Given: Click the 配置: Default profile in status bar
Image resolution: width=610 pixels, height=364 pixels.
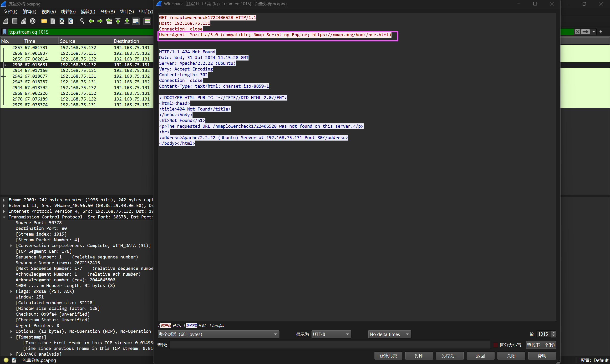Looking at the screenshot, I should 595,360.
